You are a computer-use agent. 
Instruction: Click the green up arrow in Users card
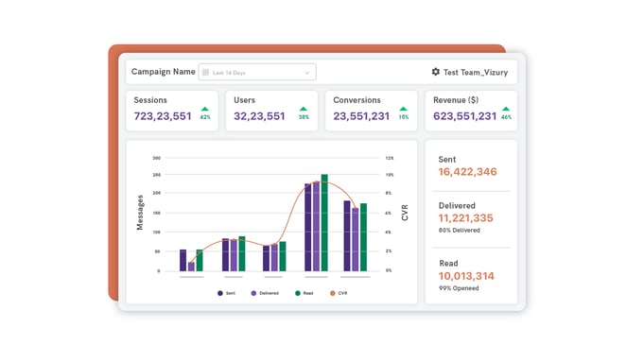pos(304,109)
